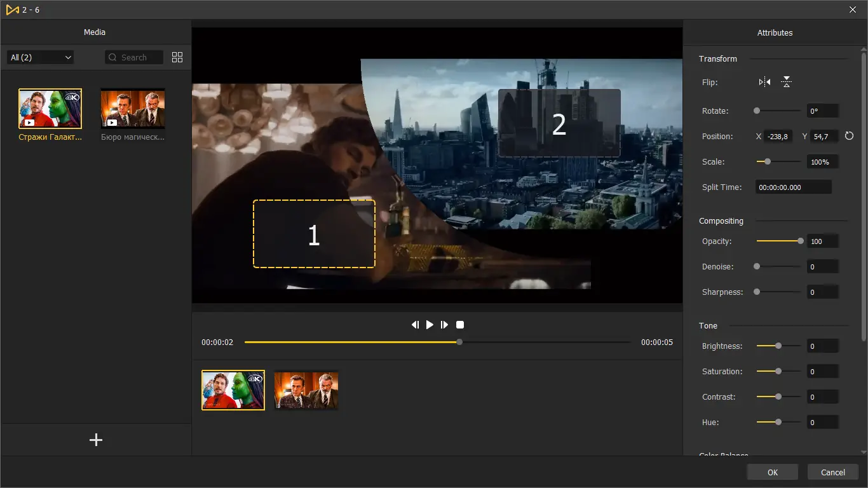The image size is (868, 488).
Task: Adjust the Saturation slider
Action: click(x=778, y=371)
